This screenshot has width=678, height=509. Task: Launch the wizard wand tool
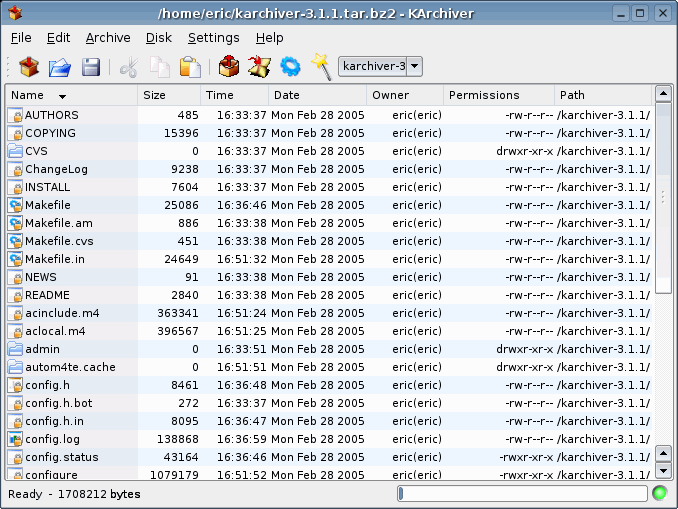click(x=320, y=67)
